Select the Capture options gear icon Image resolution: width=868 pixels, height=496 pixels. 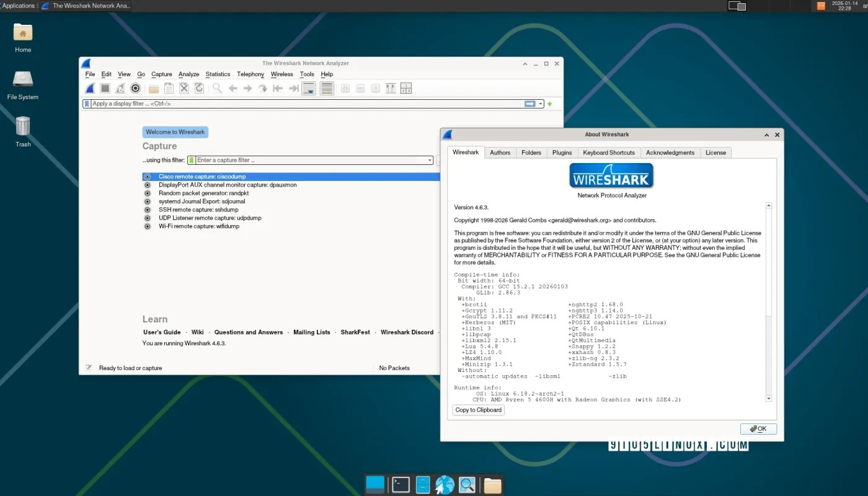[135, 88]
